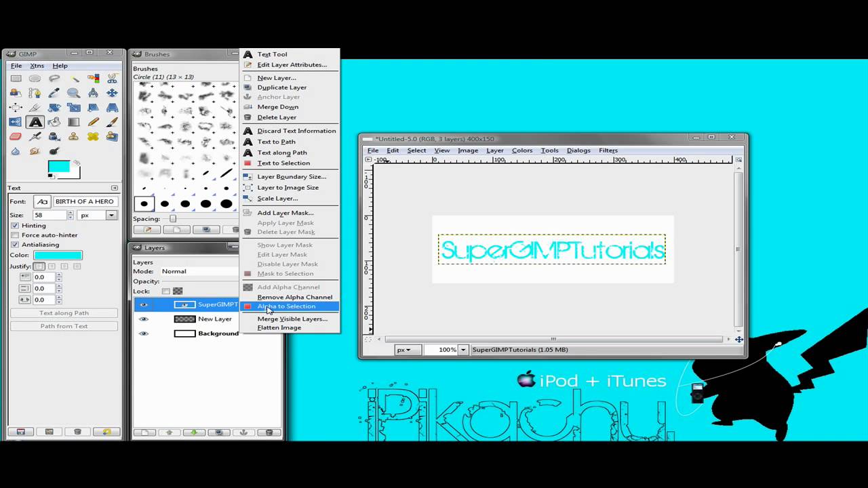Hide the Background layer
The height and width of the screenshot is (488, 868).
pos(143,333)
